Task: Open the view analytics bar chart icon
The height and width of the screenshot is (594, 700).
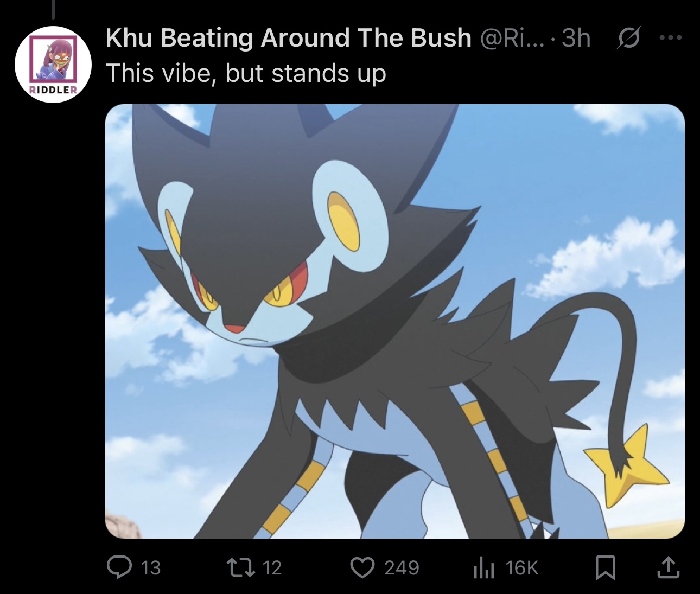Action: (x=483, y=568)
